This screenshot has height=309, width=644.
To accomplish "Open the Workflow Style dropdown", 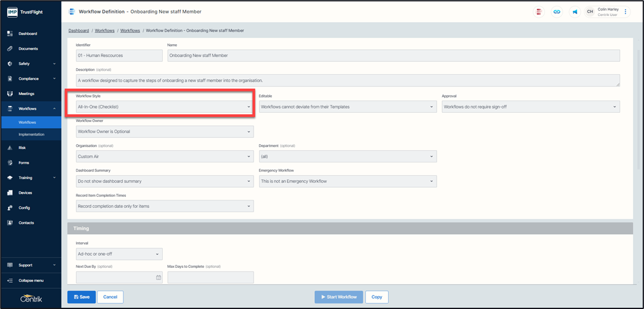I will 164,107.
